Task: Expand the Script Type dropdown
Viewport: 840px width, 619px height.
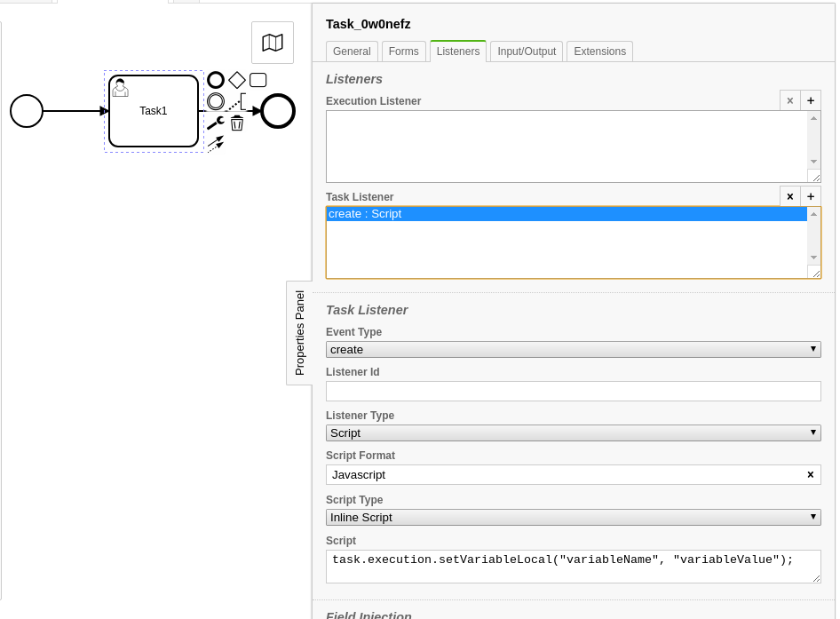Action: click(x=573, y=517)
